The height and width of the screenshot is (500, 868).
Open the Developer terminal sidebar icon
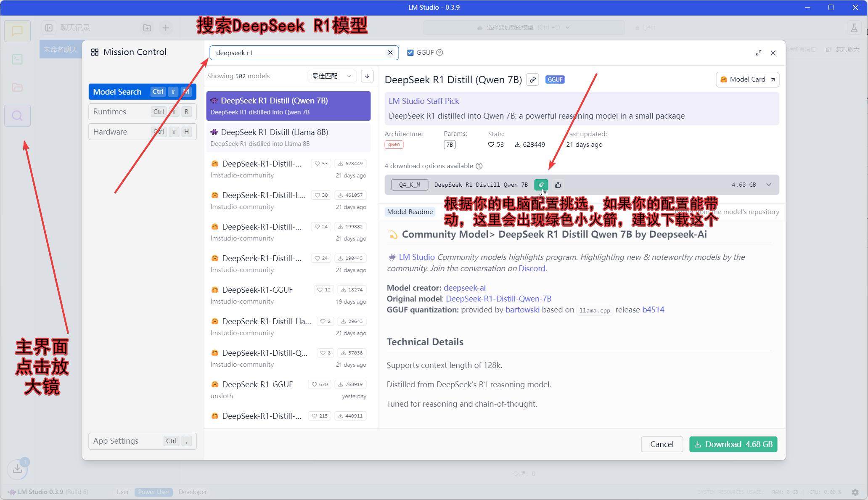(17, 59)
